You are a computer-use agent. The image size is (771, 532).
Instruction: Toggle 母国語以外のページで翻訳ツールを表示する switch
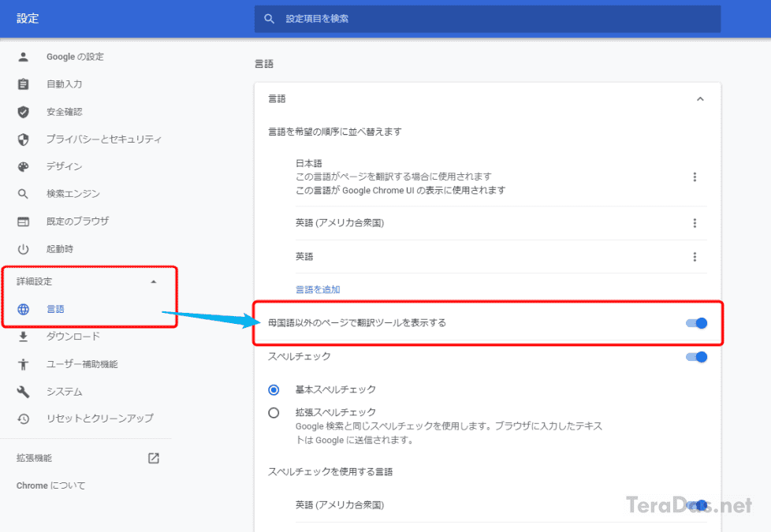point(696,323)
